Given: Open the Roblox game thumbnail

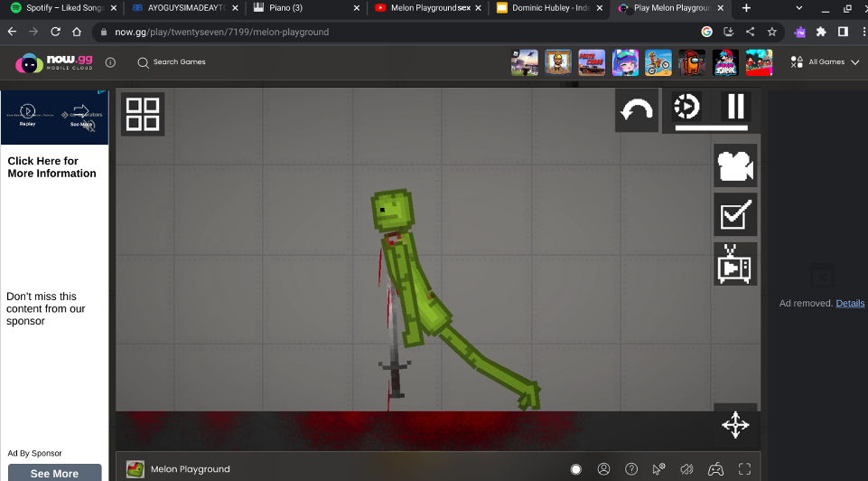Looking at the screenshot, I should coord(524,62).
